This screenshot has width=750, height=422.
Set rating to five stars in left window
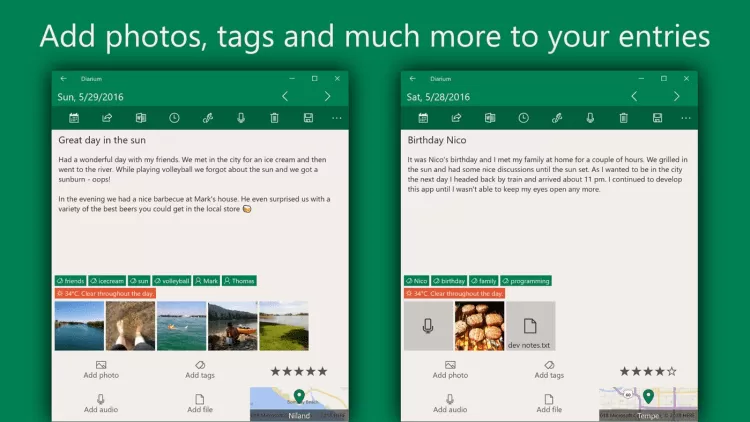[323, 371]
